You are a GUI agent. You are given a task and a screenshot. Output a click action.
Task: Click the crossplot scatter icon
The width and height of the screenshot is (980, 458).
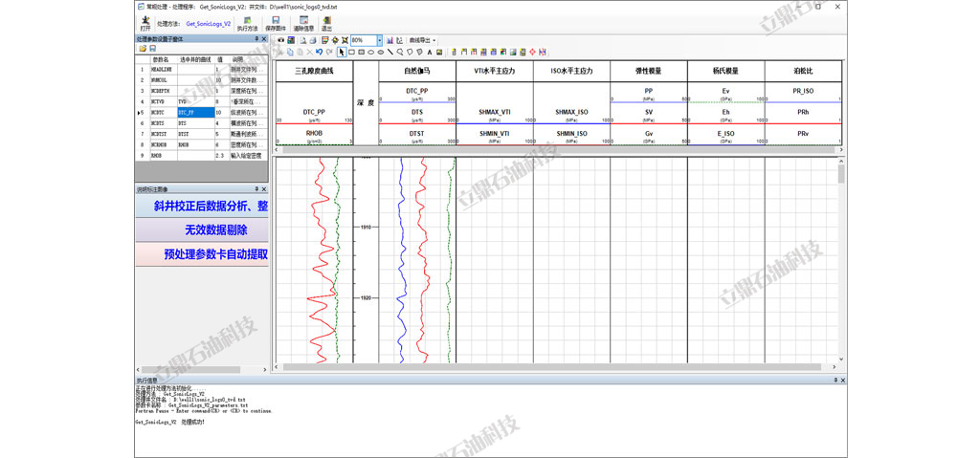(399, 40)
